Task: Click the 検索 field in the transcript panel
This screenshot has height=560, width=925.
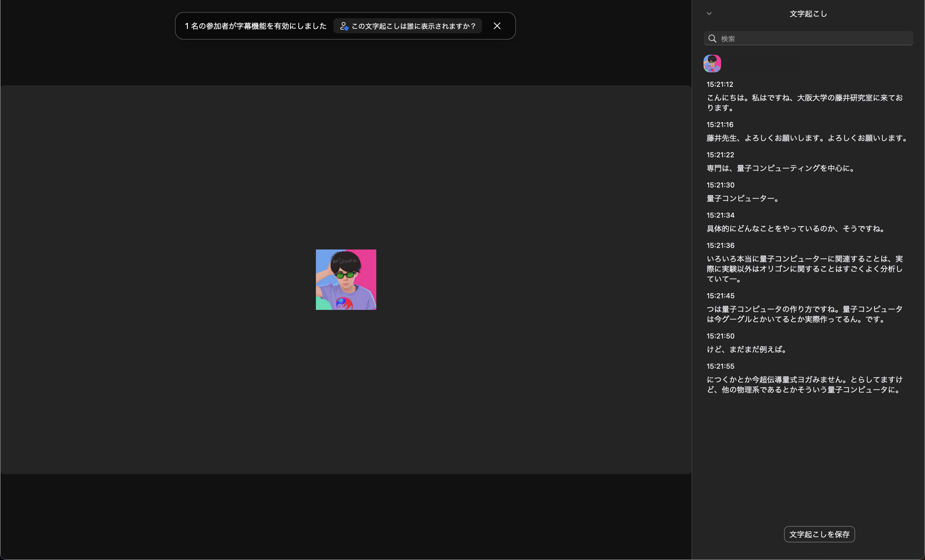Action: tap(815, 39)
